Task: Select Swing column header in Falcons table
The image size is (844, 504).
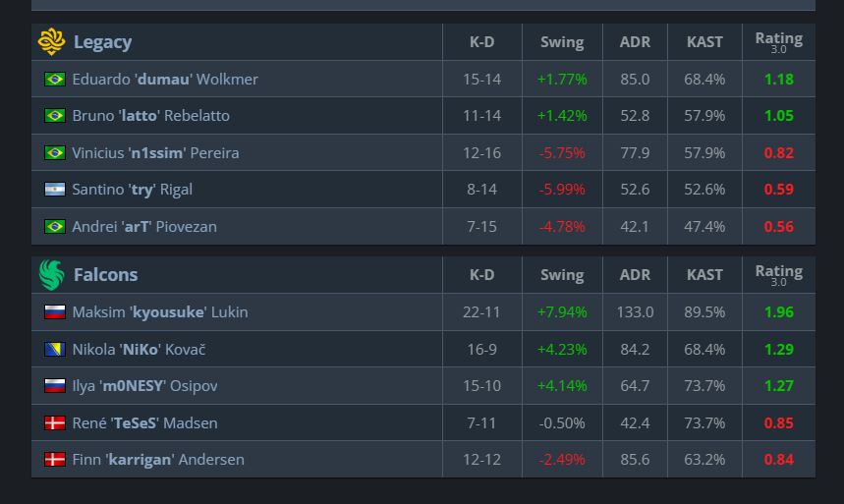Action: 562,275
